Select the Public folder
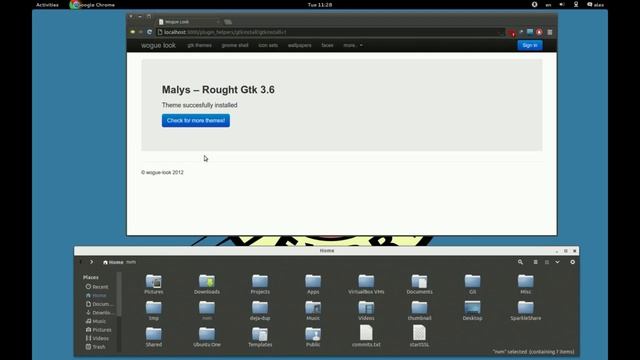 313,337
